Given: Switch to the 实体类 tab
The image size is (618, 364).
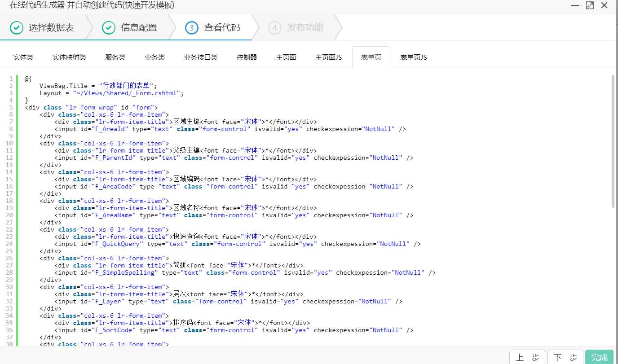Looking at the screenshot, I should 23,57.
